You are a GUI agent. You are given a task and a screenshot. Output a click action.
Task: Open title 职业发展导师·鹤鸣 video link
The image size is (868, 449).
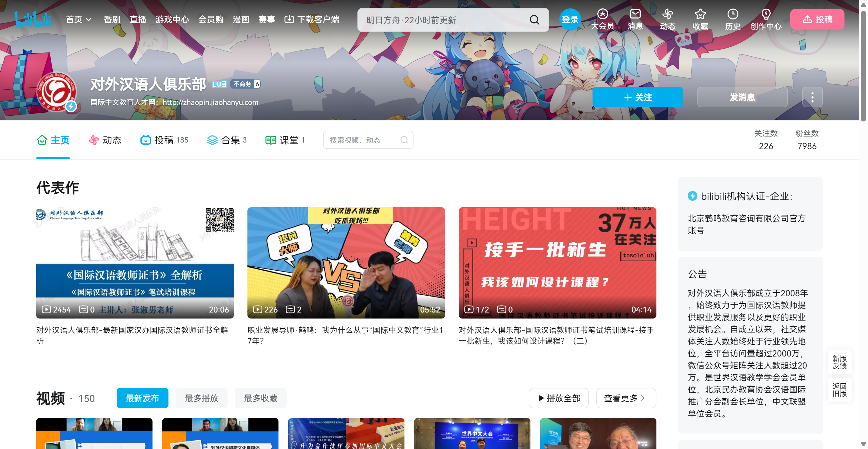click(x=345, y=335)
